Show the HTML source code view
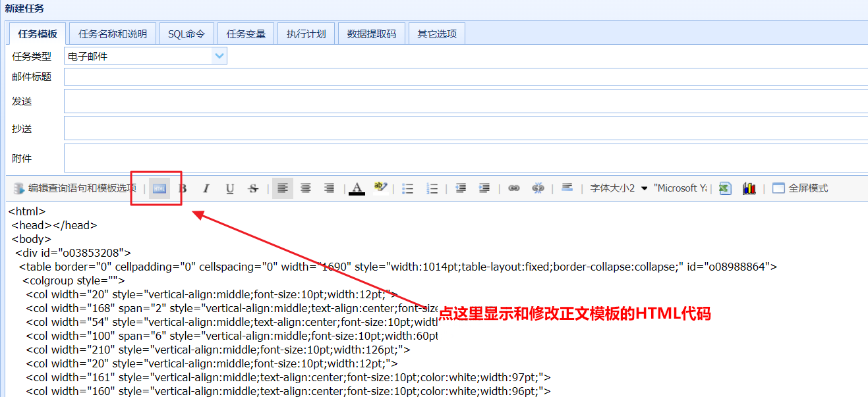Image resolution: width=868 pixels, height=397 pixels. pos(159,188)
